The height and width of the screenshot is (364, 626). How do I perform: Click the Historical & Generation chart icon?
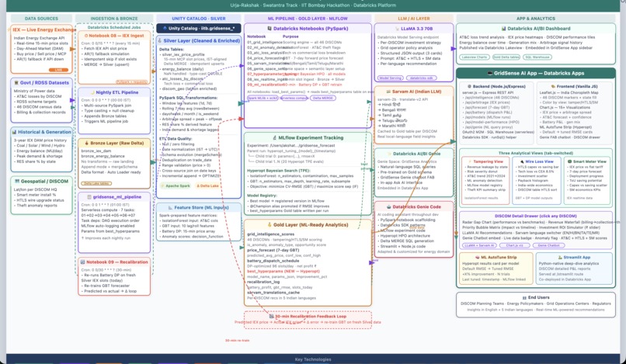pyautogui.click(x=15, y=132)
